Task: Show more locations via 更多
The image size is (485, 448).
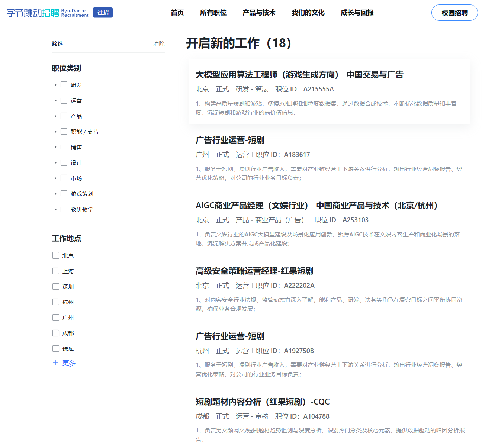Action: [x=69, y=363]
